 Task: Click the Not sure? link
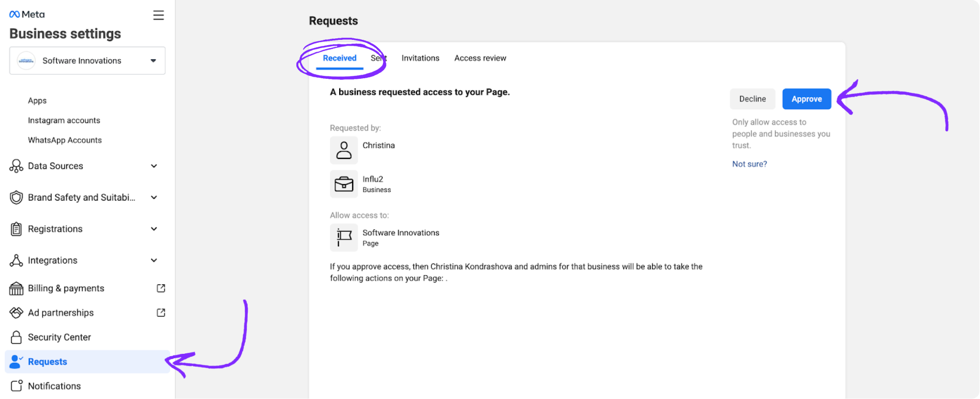[x=749, y=164]
